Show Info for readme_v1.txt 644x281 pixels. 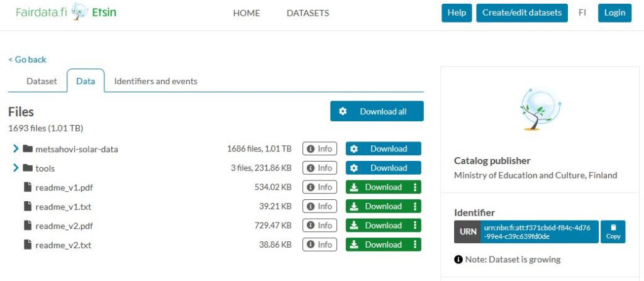(319, 206)
